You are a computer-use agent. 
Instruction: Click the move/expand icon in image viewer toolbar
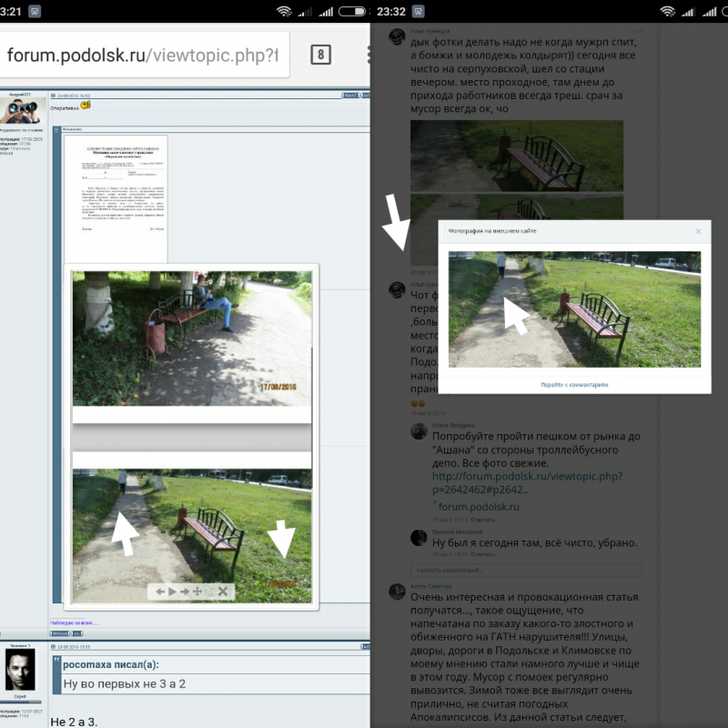197,591
